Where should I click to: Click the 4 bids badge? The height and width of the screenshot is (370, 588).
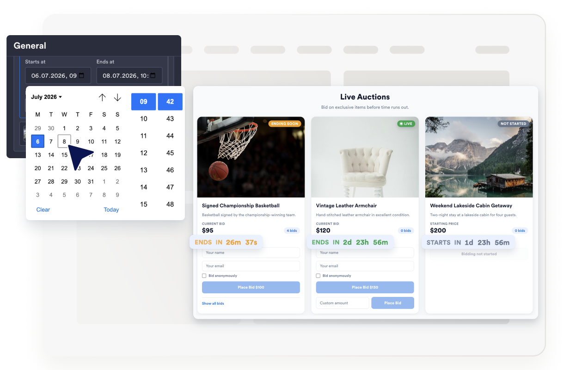(x=291, y=230)
